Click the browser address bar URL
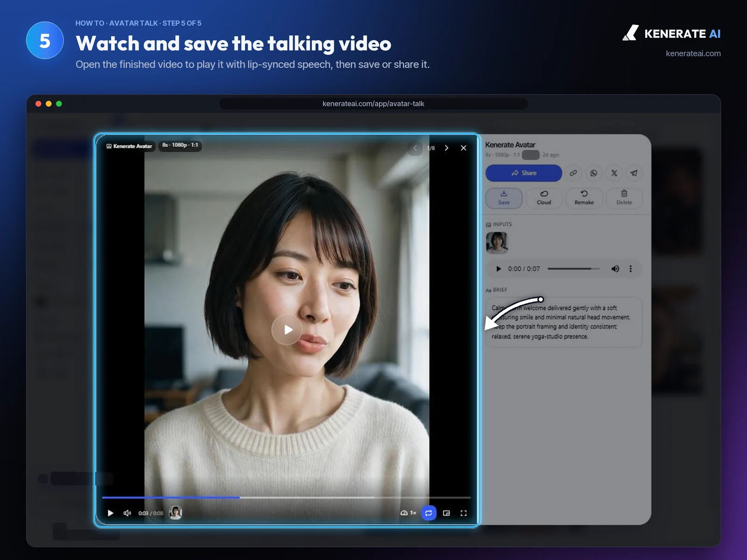The height and width of the screenshot is (560, 747). pyautogui.click(x=373, y=104)
